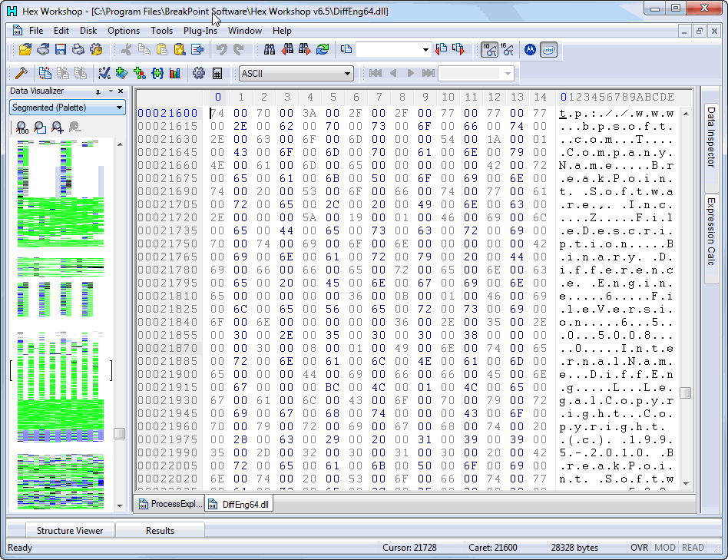Click the Paste Special starred clipboard icon
Screen dimensions: 728x560
[x=179, y=49]
